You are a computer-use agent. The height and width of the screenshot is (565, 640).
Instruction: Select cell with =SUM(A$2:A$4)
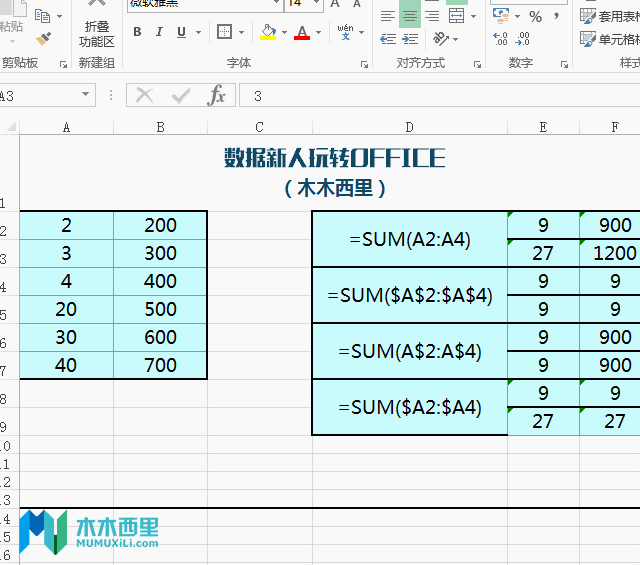point(410,351)
